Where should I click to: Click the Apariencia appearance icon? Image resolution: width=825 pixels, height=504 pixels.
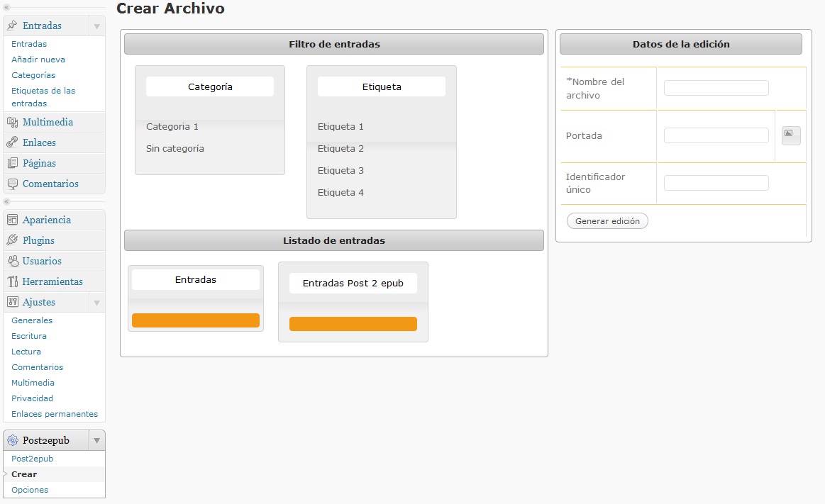point(12,220)
